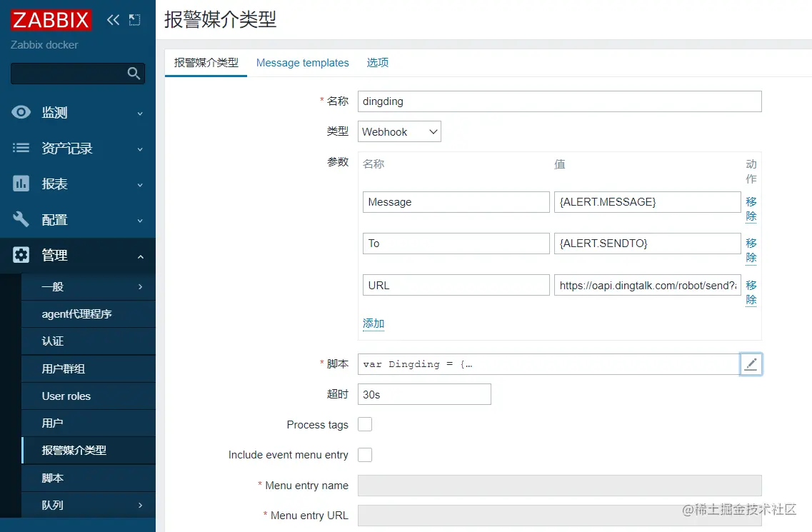The image size is (812, 532).
Task: Click the {ALERT.MESSAGE} value field
Action: coord(647,202)
